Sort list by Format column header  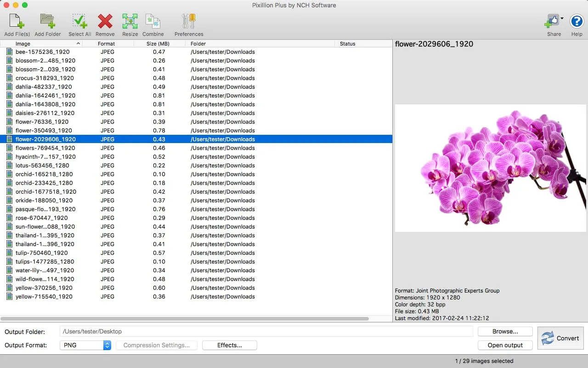[x=108, y=44]
